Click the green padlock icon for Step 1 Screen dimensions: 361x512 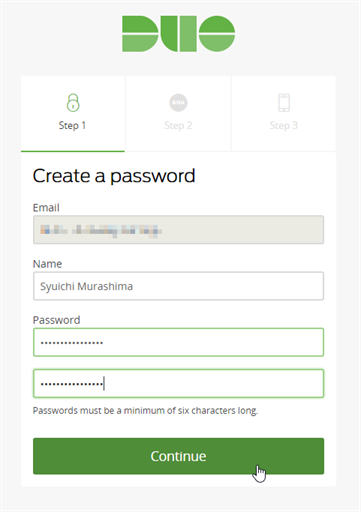[x=73, y=102]
